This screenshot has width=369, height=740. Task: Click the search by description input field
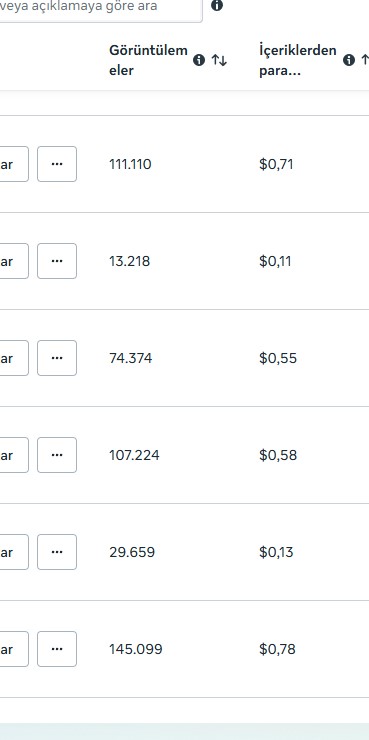point(101,8)
